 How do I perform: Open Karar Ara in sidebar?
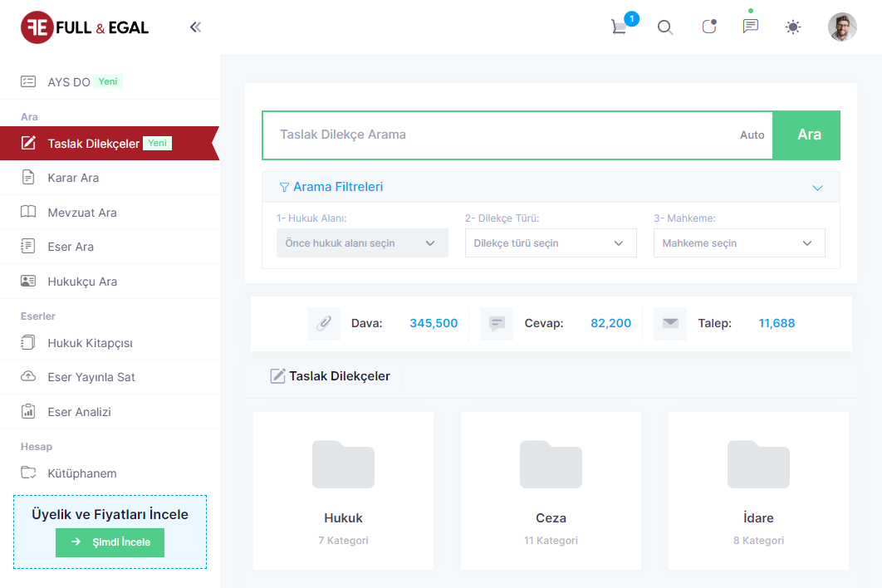click(x=73, y=178)
